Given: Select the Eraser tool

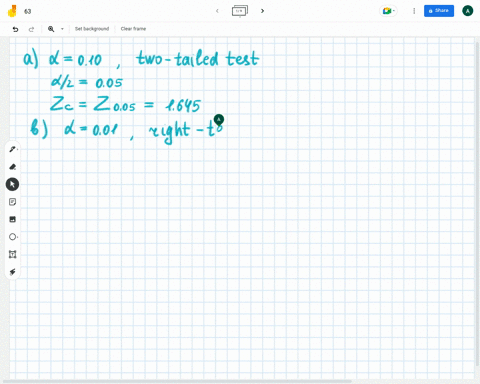Looking at the screenshot, I should click(x=12, y=167).
